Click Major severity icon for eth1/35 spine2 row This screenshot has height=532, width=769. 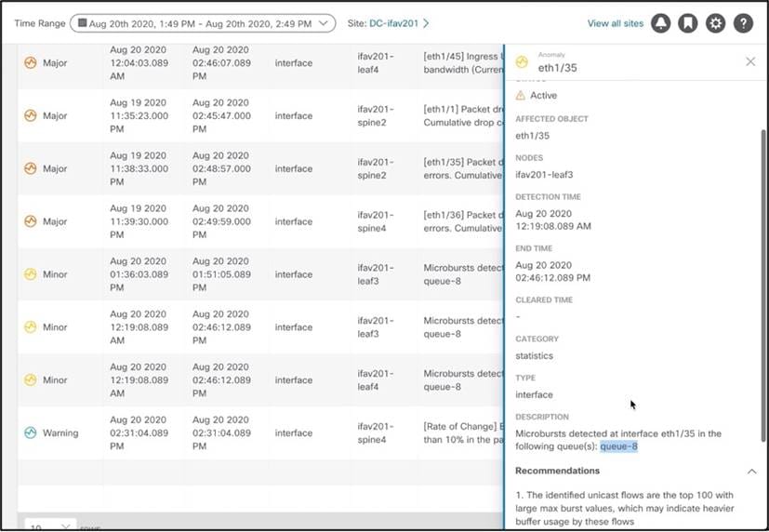click(31, 168)
